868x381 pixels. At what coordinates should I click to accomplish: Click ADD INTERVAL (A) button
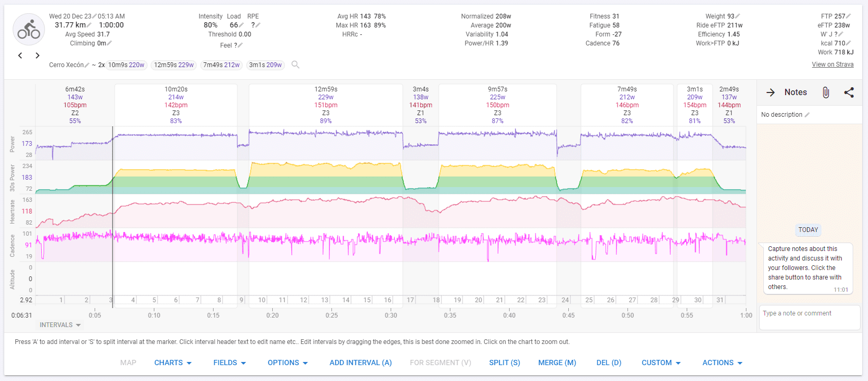[361, 363]
